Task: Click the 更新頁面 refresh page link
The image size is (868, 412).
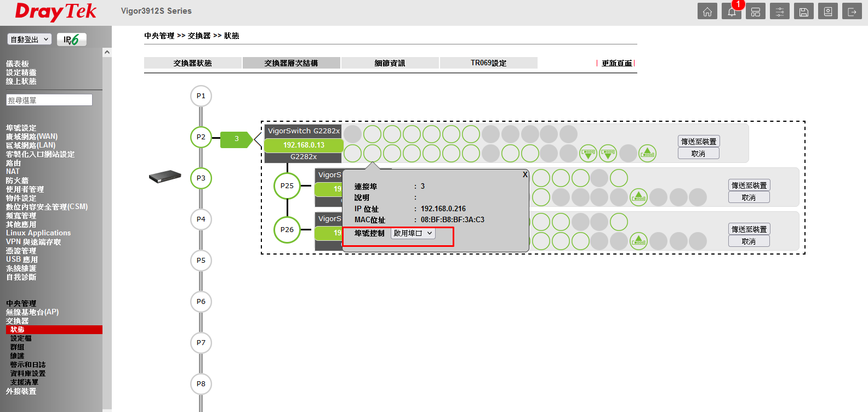Action: (616, 63)
